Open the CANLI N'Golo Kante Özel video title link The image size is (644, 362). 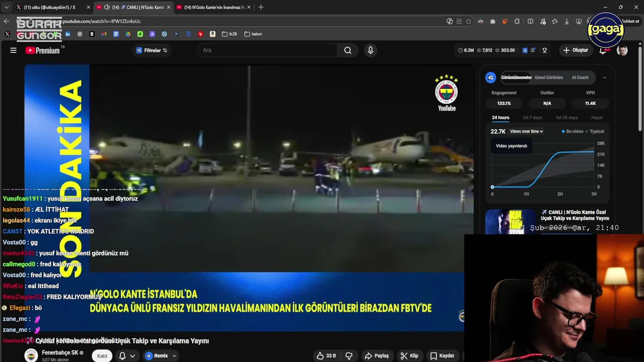point(575,215)
